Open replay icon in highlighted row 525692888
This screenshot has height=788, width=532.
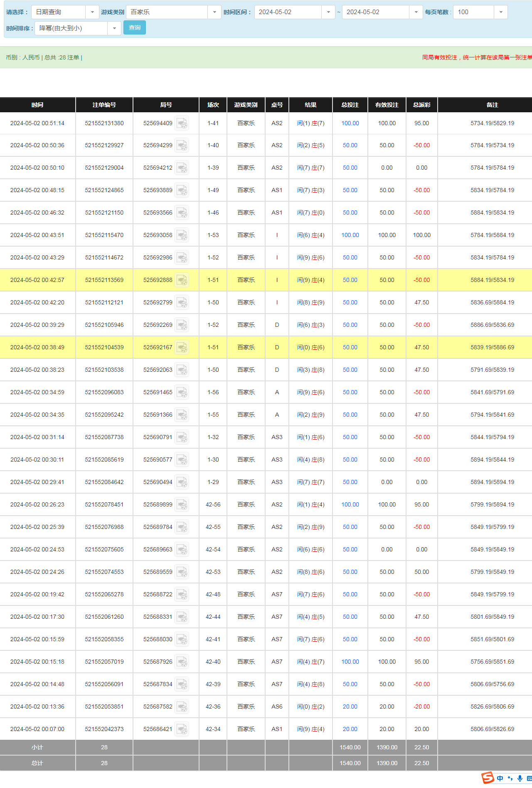(182, 280)
